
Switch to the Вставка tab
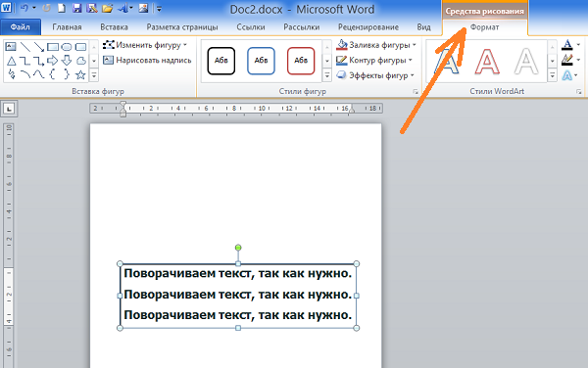point(114,27)
